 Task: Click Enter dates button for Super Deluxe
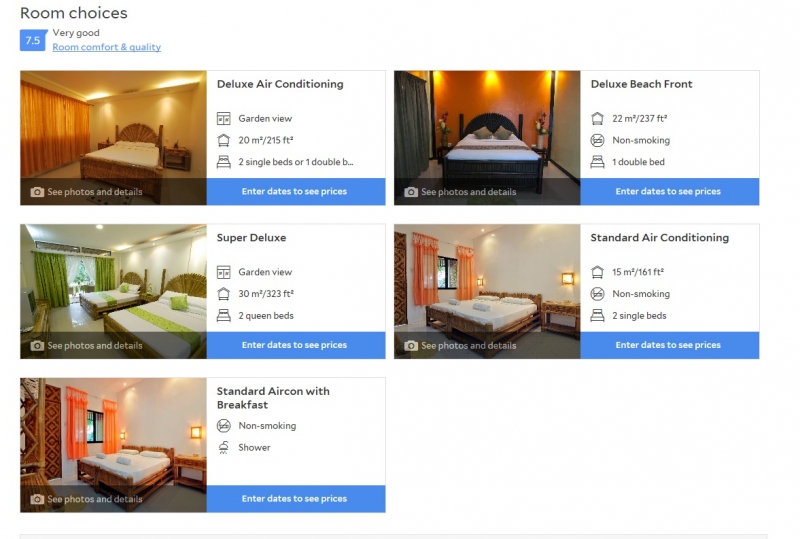[296, 345]
